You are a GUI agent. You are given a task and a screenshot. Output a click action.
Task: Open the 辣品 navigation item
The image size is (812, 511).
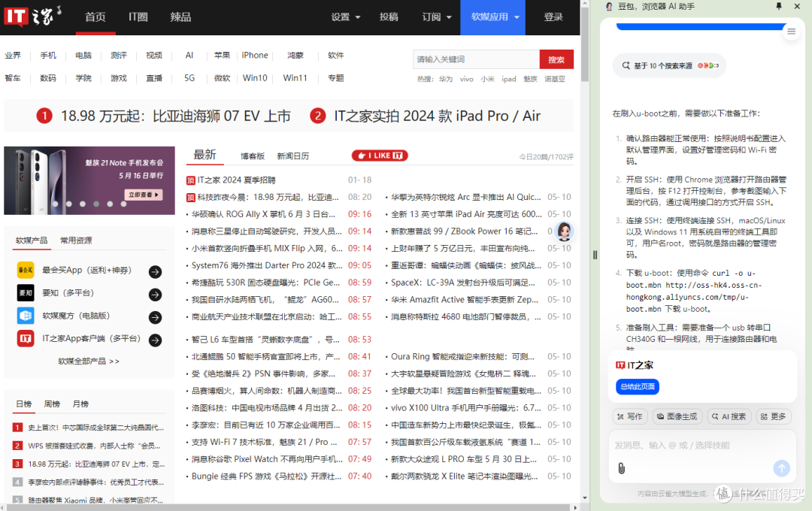180,17
